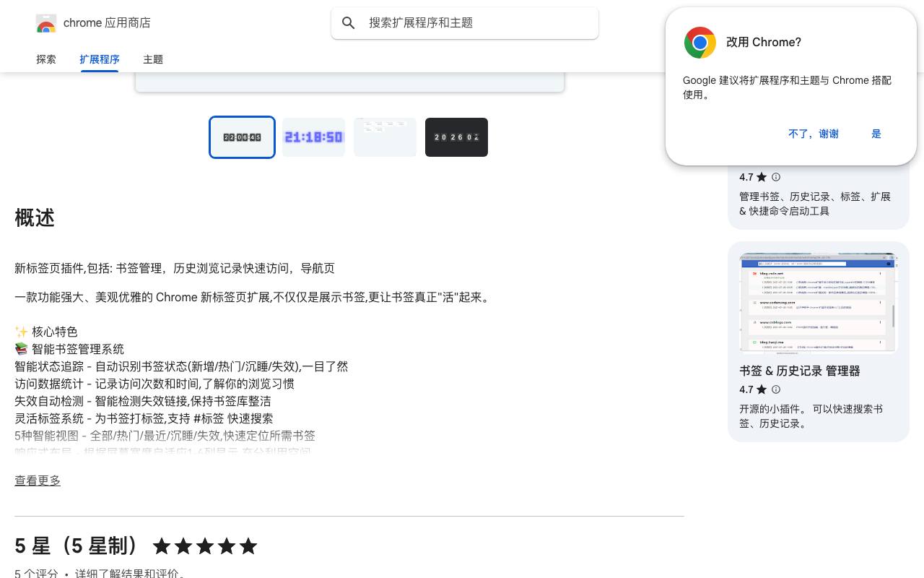Click the chrome 应用商店 title link
Image resolution: width=924 pixels, height=578 pixels.
tap(107, 23)
